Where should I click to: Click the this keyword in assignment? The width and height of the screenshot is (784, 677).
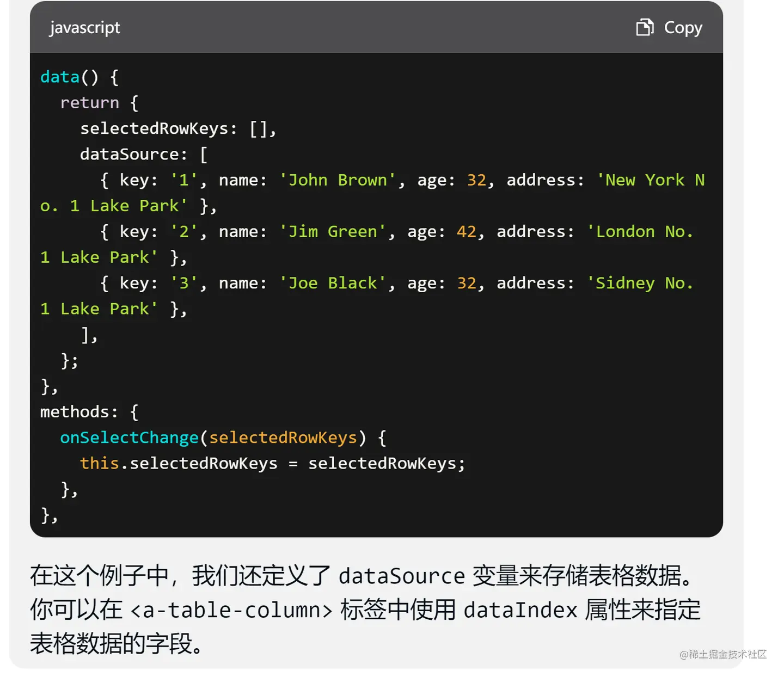(x=99, y=463)
